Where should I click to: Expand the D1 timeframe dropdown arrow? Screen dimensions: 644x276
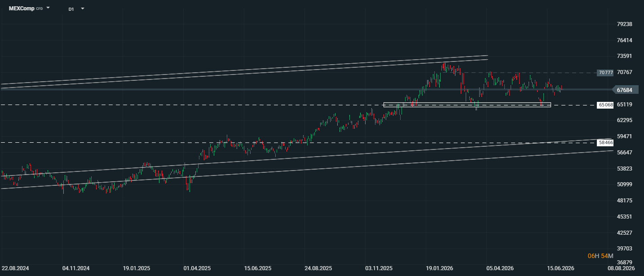click(83, 8)
